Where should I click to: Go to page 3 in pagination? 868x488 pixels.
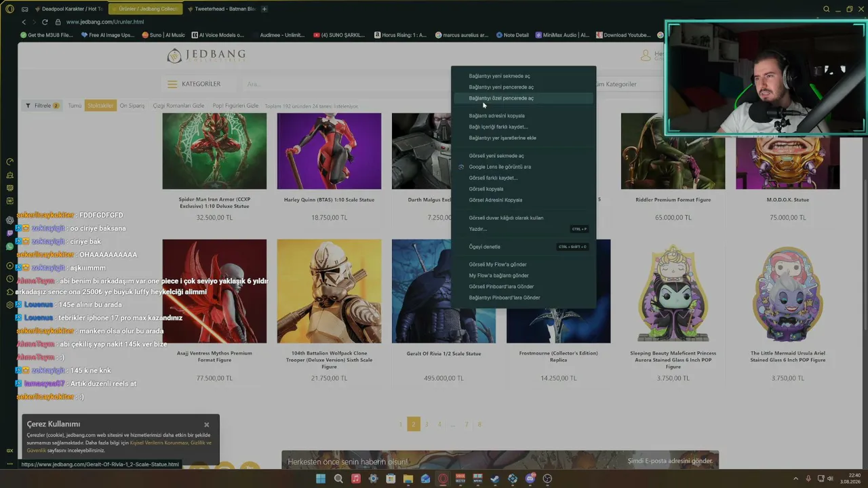click(x=426, y=424)
